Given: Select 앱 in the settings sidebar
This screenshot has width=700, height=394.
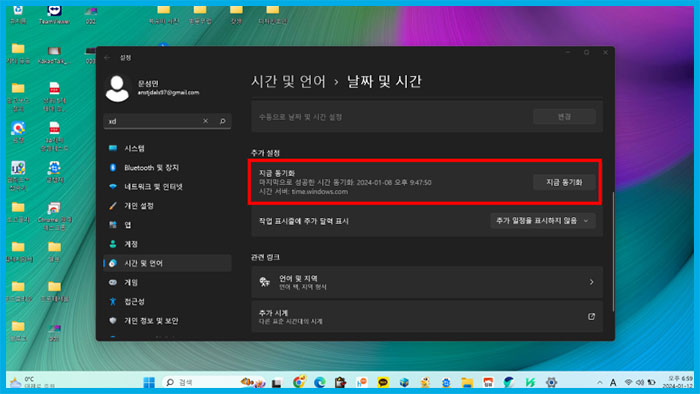Looking at the screenshot, I should pos(167,225).
